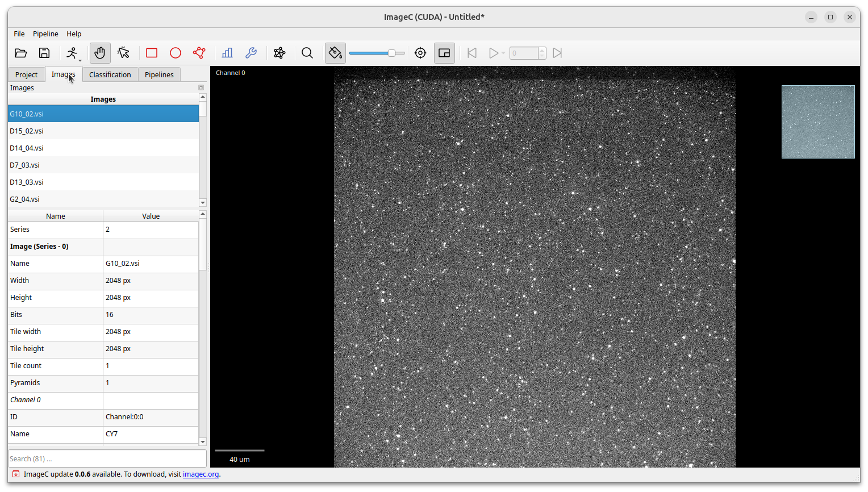Toggle the picture-in-picture overview button
The image size is (868, 492).
pyautogui.click(x=444, y=53)
